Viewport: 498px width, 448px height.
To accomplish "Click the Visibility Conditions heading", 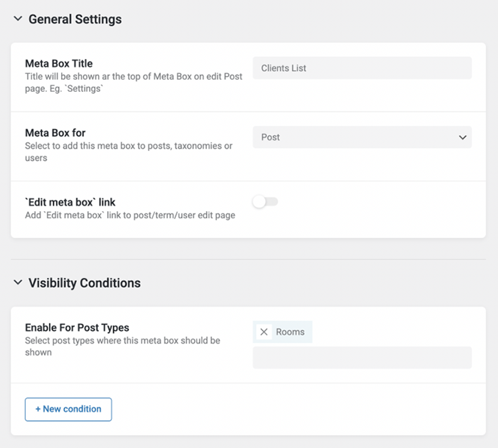I will [85, 283].
